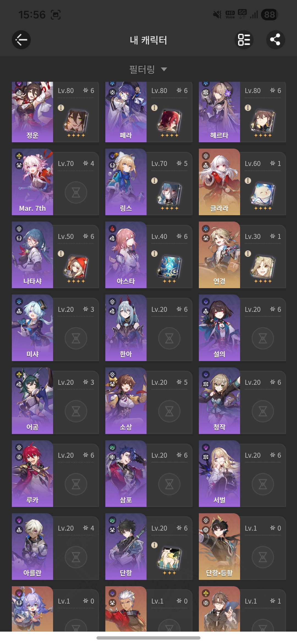Open the share icon at top right

coord(275,40)
